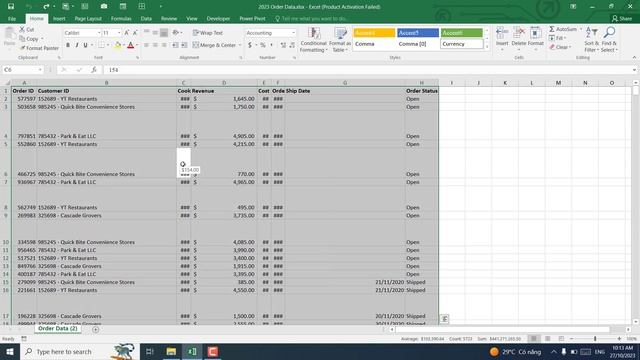This screenshot has height=360, width=640.
Task: Click the Save icon in Quick Access Toolbar
Action: [x=11, y=7]
